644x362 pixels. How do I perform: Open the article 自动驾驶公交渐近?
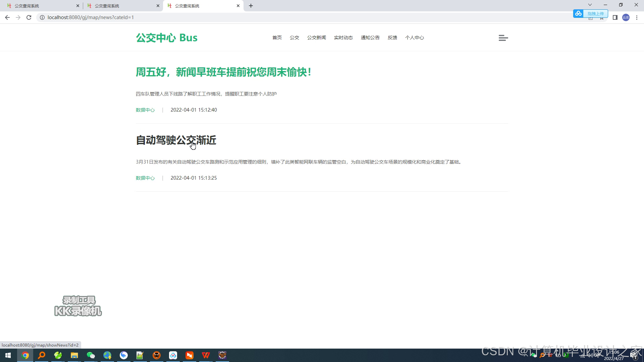tap(176, 140)
